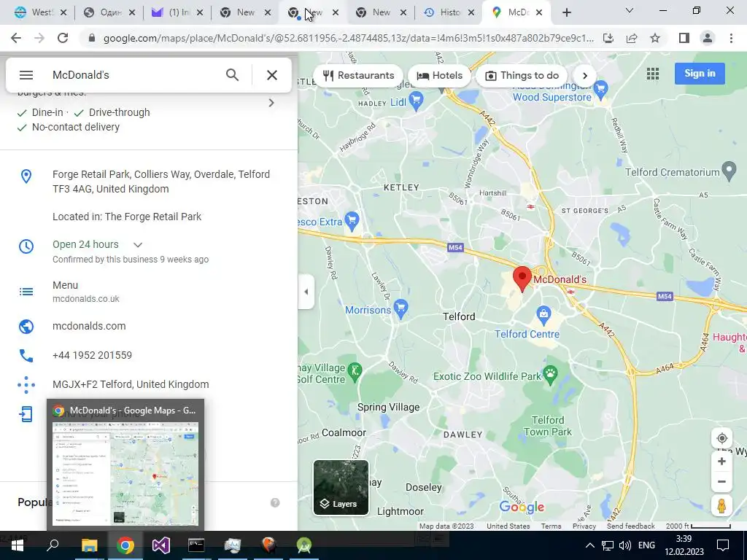The image size is (747, 560).
Task: Click the phone call icon
Action: click(x=26, y=356)
